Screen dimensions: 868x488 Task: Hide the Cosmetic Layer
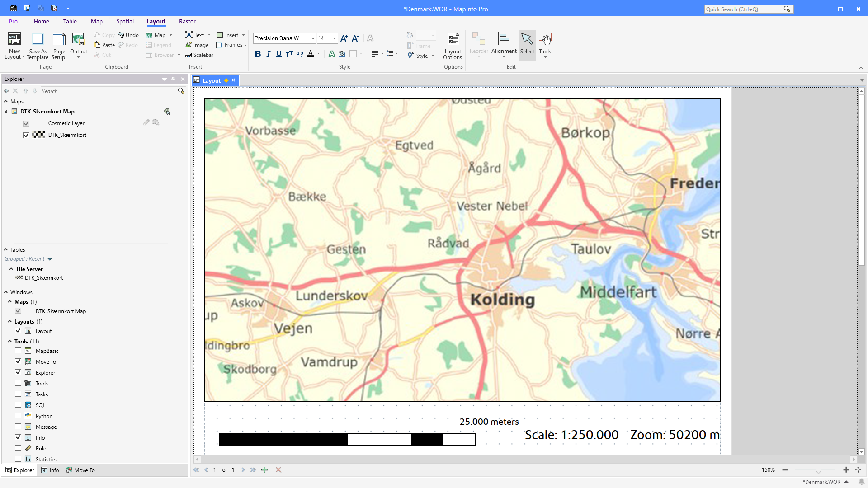[x=26, y=123]
